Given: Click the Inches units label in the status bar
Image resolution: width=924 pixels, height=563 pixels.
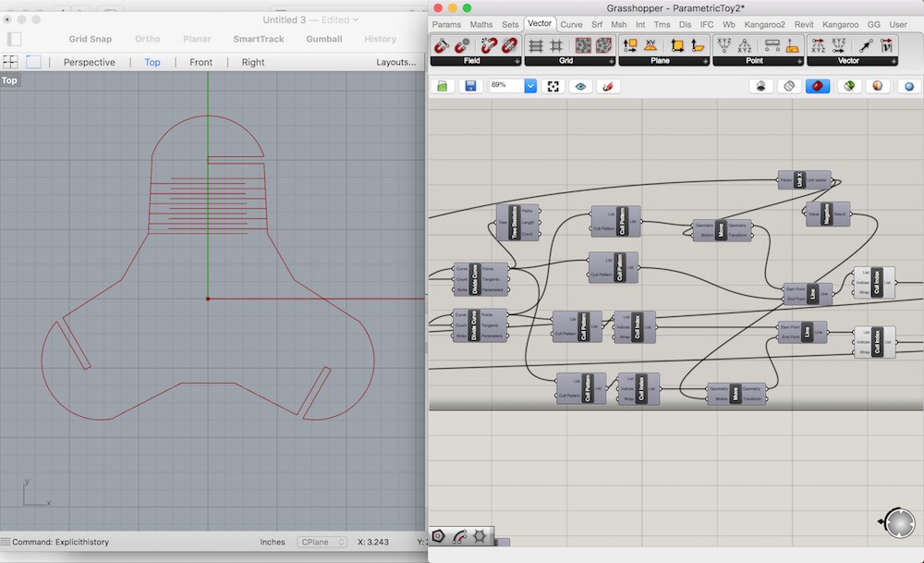Looking at the screenshot, I should coord(273,542).
